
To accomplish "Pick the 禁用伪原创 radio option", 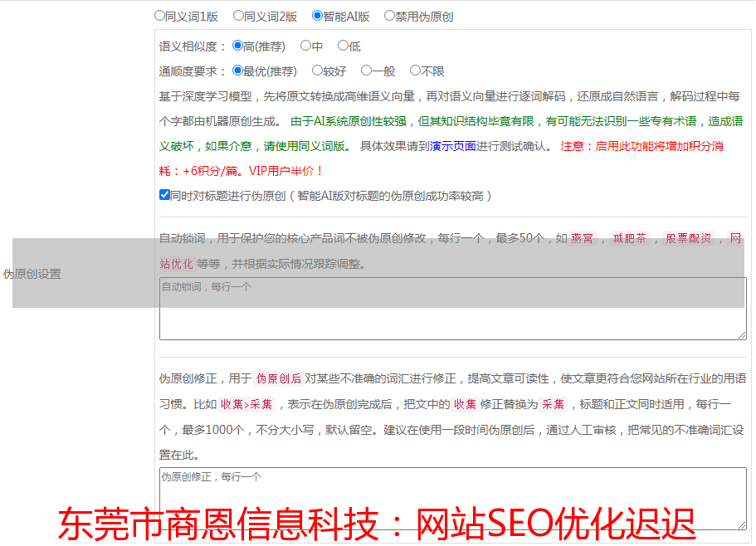I will tap(389, 16).
